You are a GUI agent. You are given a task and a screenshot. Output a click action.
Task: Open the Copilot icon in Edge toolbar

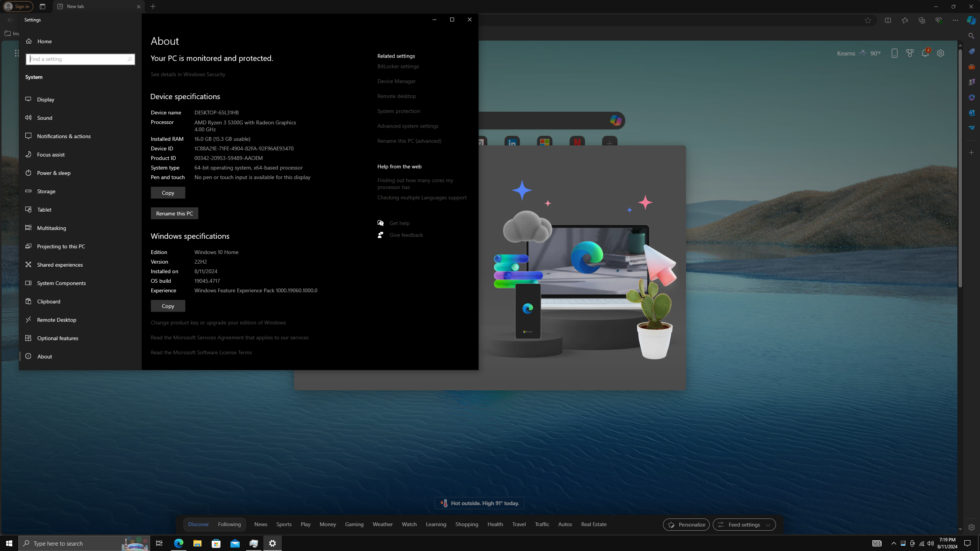pyautogui.click(x=971, y=20)
